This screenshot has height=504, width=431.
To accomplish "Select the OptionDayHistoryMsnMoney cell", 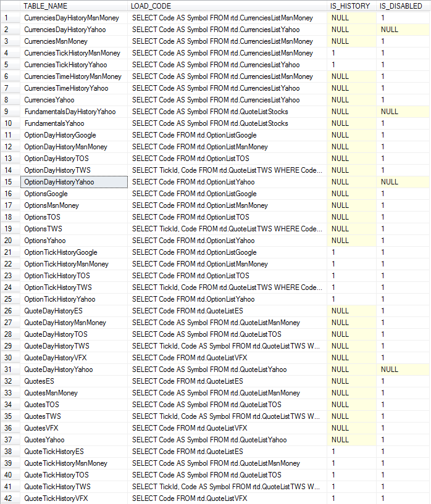I will (x=74, y=147).
